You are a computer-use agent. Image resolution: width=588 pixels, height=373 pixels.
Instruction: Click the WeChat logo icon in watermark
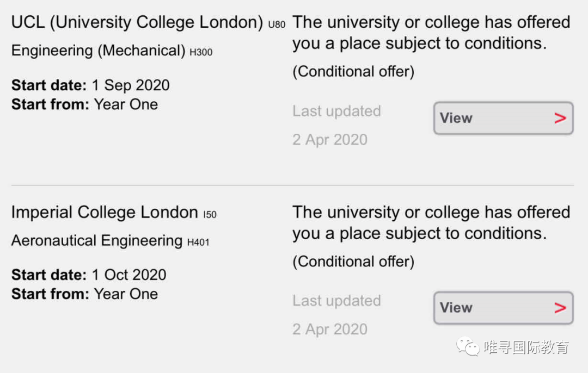(x=468, y=346)
